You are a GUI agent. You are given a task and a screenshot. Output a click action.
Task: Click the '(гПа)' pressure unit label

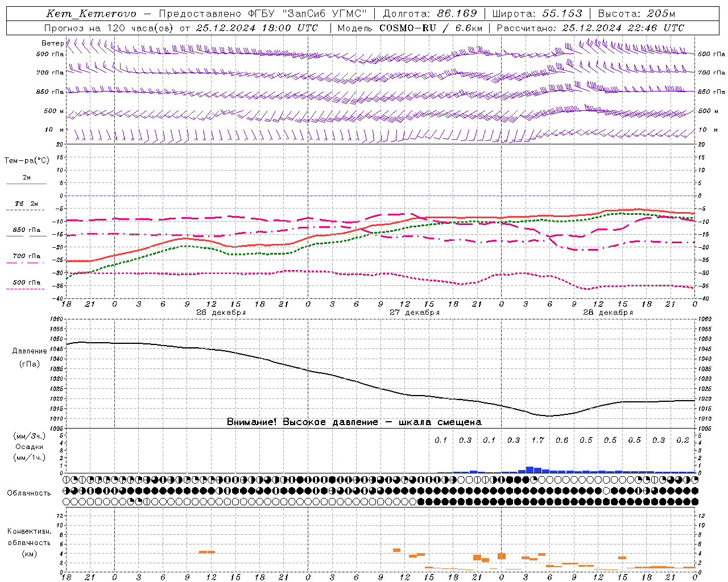pyautogui.click(x=30, y=364)
